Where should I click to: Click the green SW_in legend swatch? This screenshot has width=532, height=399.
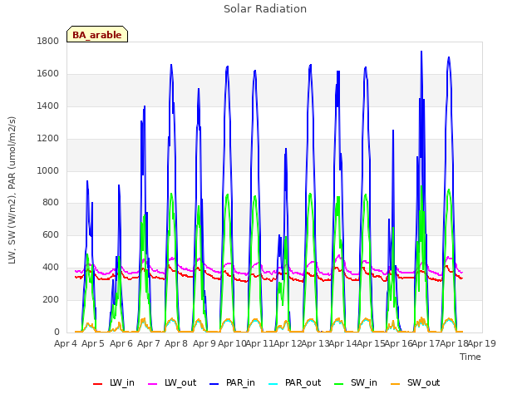pos(339,384)
